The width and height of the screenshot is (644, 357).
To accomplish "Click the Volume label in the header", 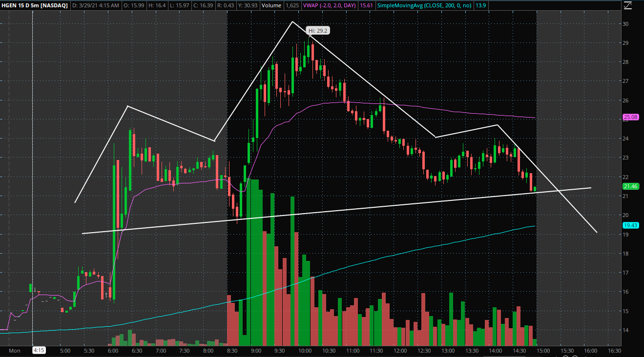I will 271,5.
